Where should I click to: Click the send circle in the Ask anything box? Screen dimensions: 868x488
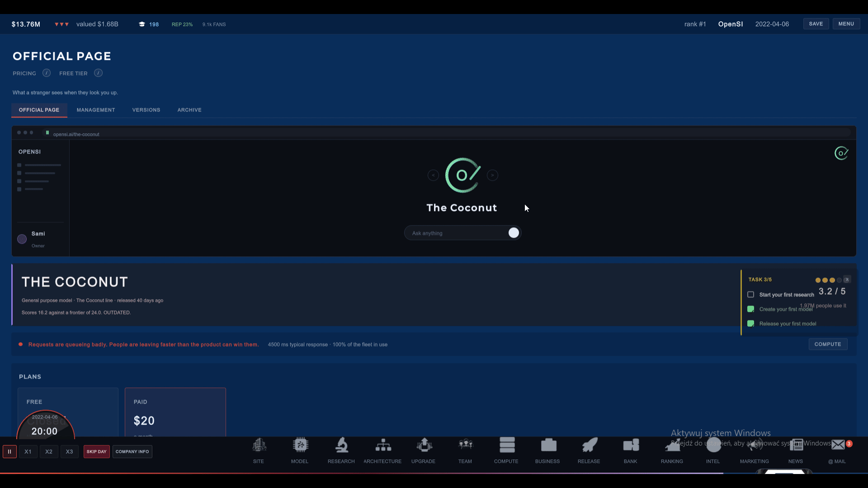514,233
